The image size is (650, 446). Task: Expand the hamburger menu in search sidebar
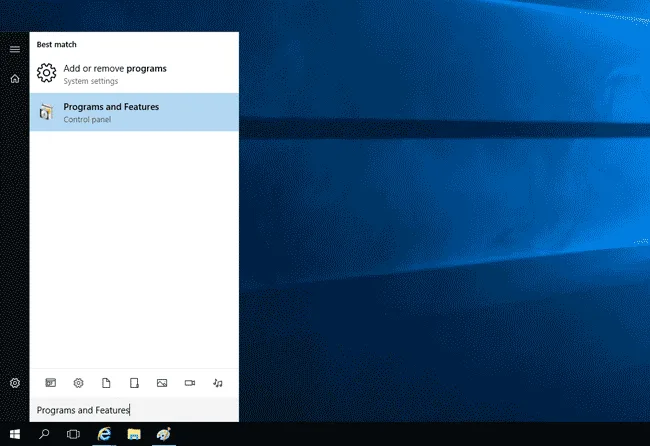point(15,48)
